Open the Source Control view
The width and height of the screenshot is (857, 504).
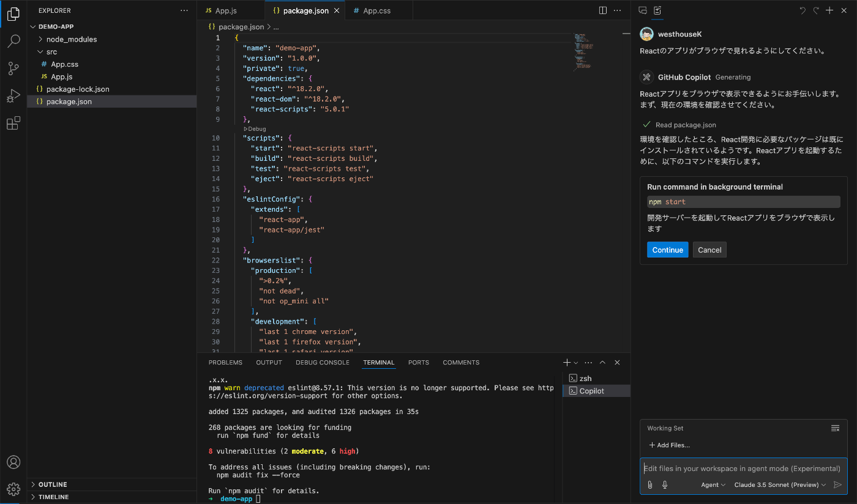pos(13,68)
